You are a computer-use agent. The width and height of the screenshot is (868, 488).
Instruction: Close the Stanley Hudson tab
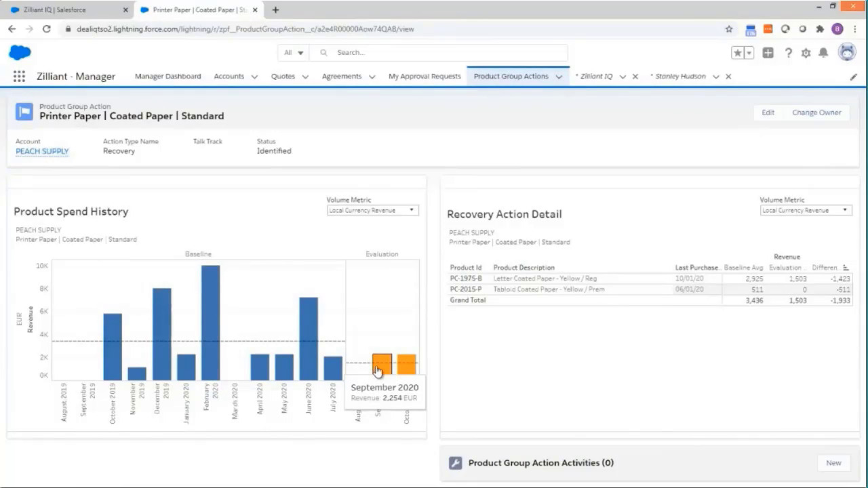point(728,77)
